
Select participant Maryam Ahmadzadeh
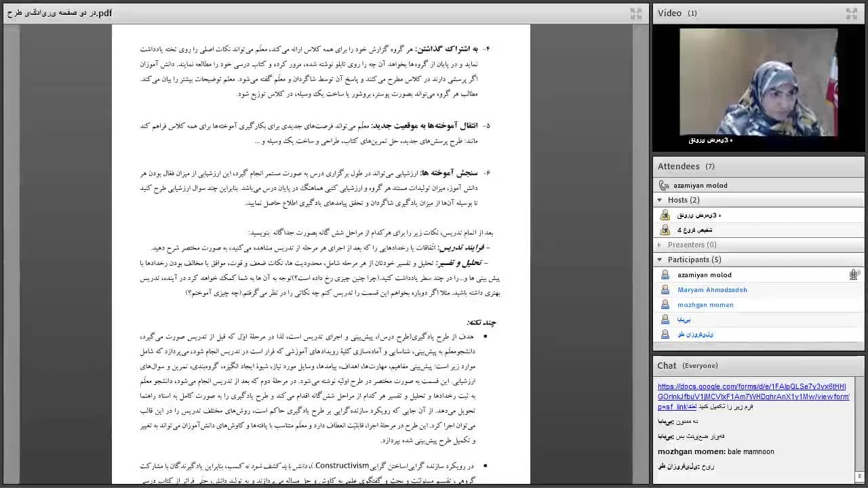[x=712, y=289]
